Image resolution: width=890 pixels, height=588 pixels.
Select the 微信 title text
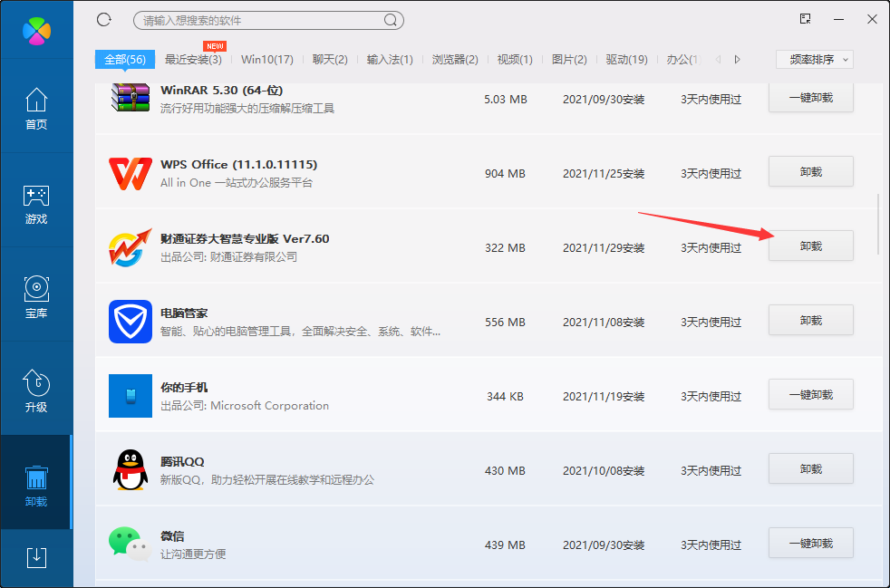point(172,536)
